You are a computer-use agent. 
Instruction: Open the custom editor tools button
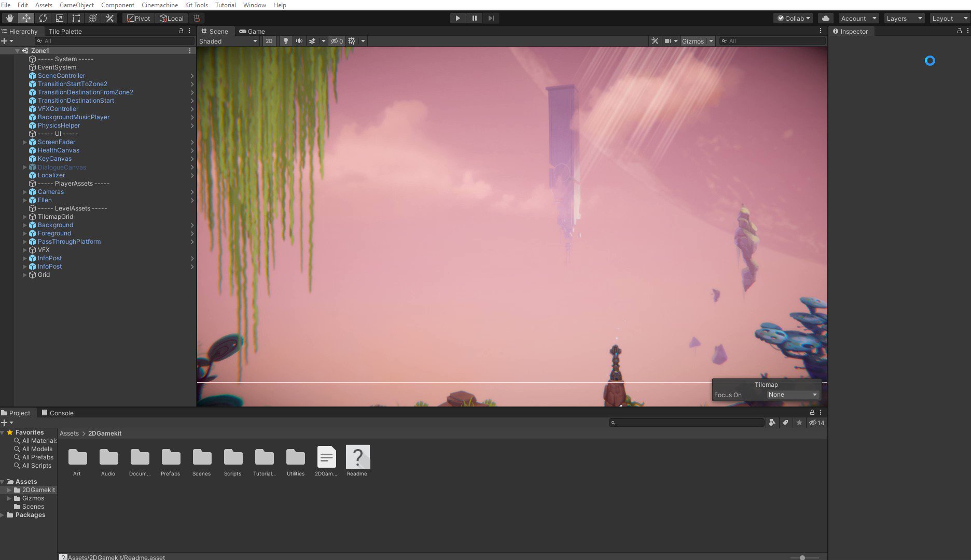pos(109,18)
